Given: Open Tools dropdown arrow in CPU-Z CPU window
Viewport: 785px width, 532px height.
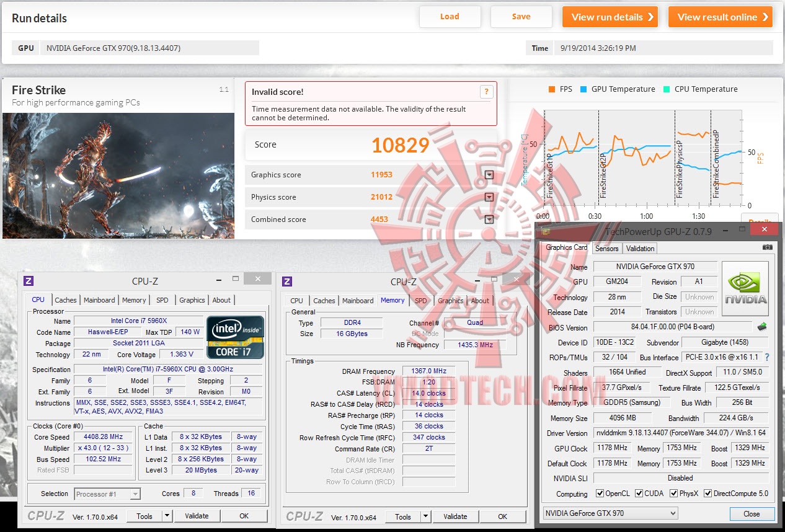Looking at the screenshot, I should coord(167,516).
